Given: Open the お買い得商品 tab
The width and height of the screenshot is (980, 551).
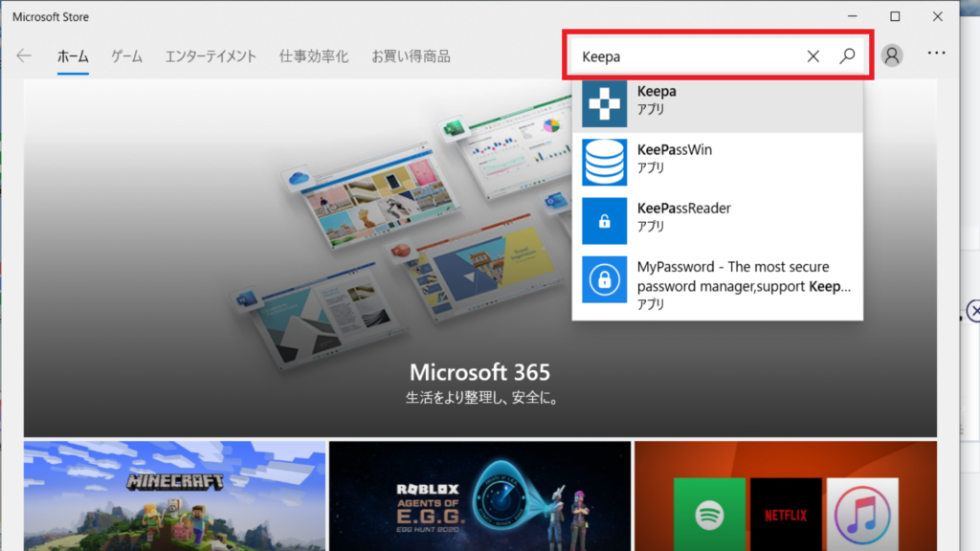Looking at the screenshot, I should coord(411,56).
